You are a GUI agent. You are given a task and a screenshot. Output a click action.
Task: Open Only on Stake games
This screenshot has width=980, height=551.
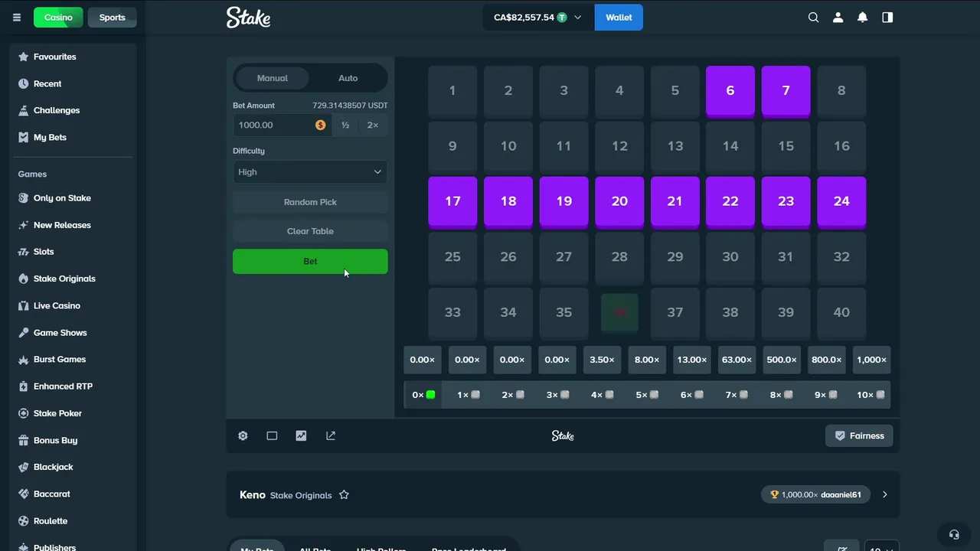tap(73, 198)
